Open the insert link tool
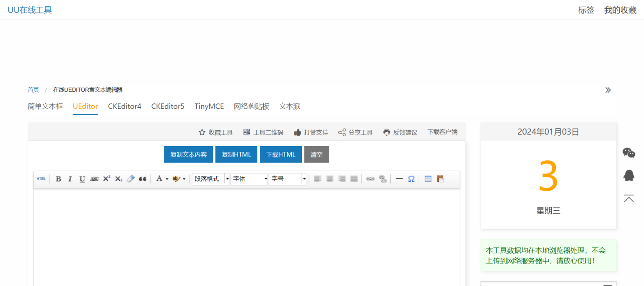The image size is (644, 286). (x=370, y=179)
